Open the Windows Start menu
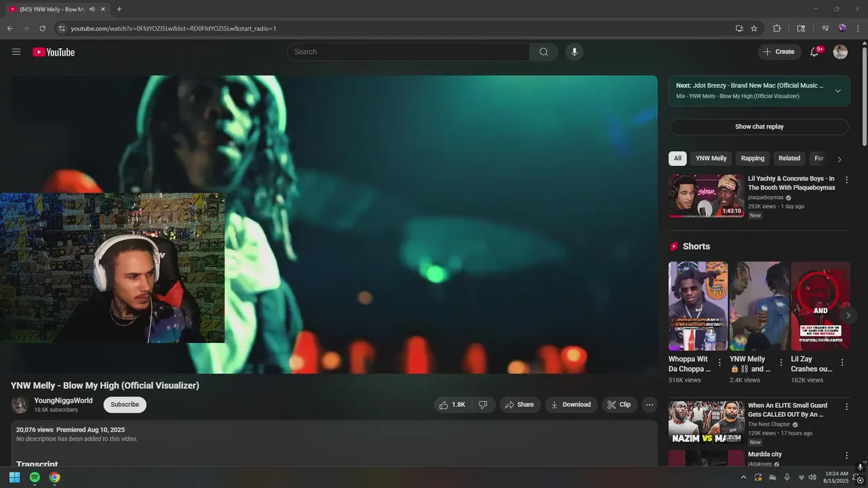This screenshot has width=868, height=488. 14,477
